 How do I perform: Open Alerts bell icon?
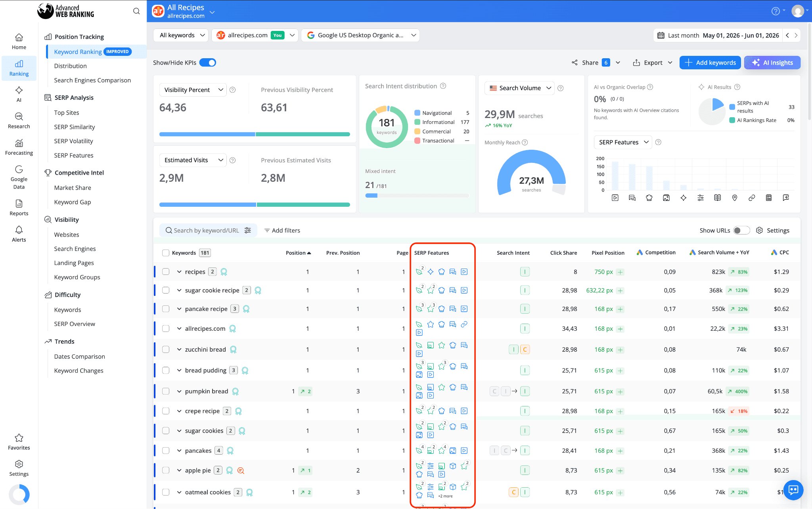[x=19, y=234]
